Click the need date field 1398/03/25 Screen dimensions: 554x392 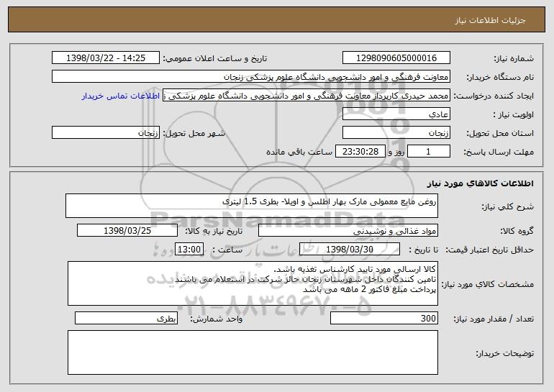tap(127, 231)
